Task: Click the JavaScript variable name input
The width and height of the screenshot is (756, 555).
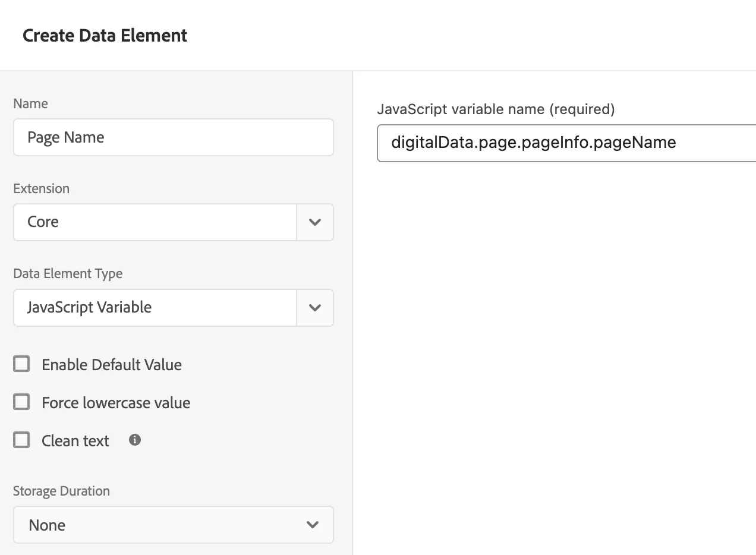Action: click(566, 143)
